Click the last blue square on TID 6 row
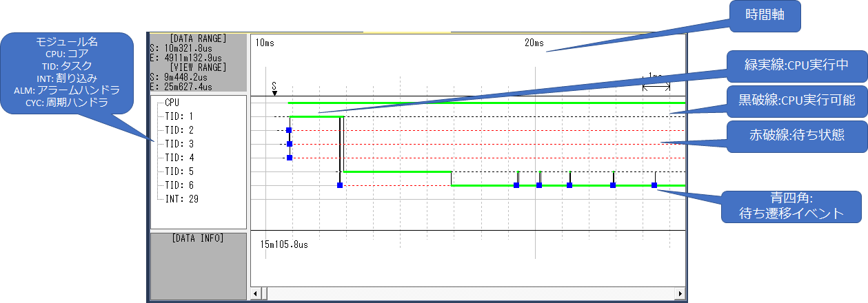Image resolution: width=868 pixels, height=303 pixels. [x=654, y=185]
